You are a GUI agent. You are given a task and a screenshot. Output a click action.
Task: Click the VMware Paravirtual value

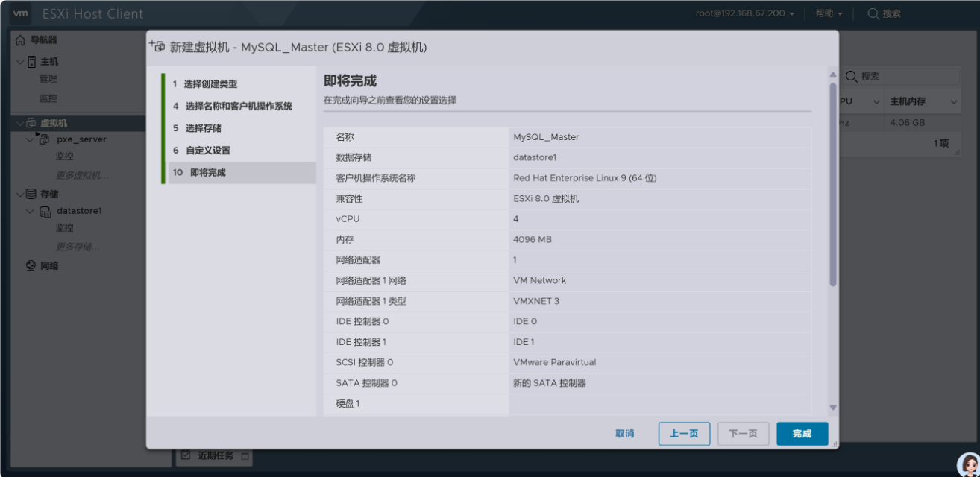coord(554,362)
